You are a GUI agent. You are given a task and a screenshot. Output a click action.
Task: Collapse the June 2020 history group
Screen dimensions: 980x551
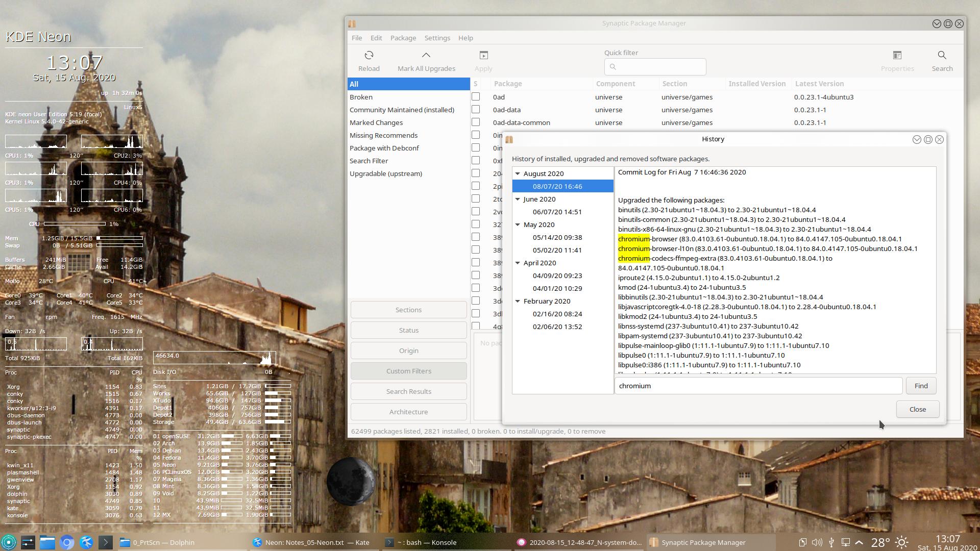518,199
